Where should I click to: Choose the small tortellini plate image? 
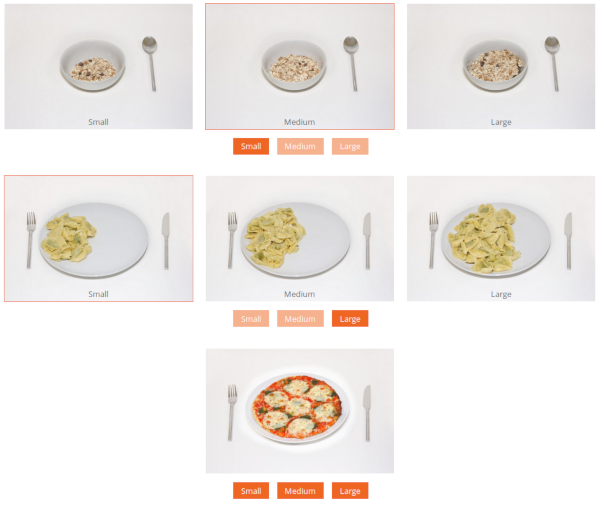(99, 238)
